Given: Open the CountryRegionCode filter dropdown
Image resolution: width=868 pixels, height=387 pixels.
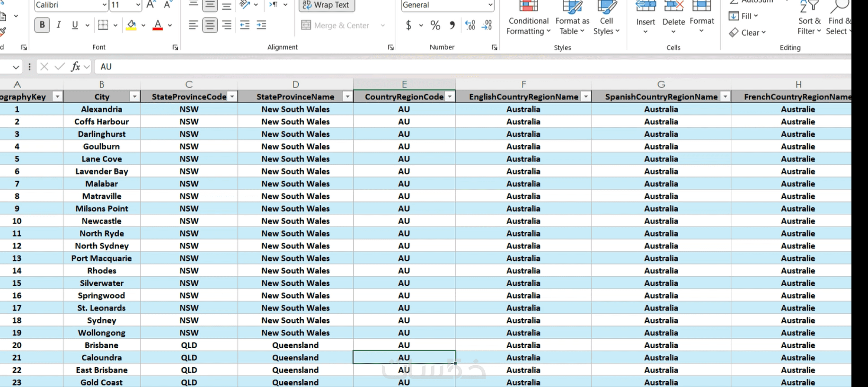Looking at the screenshot, I should tap(450, 97).
